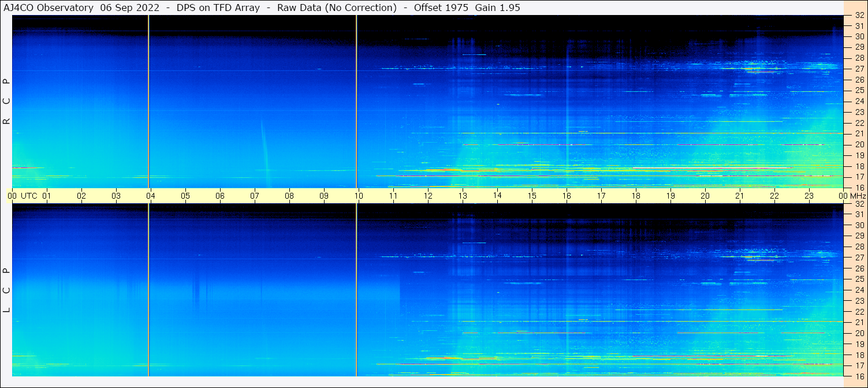
Task: Select the 02 hour tick on the time axis
Action: (81, 196)
